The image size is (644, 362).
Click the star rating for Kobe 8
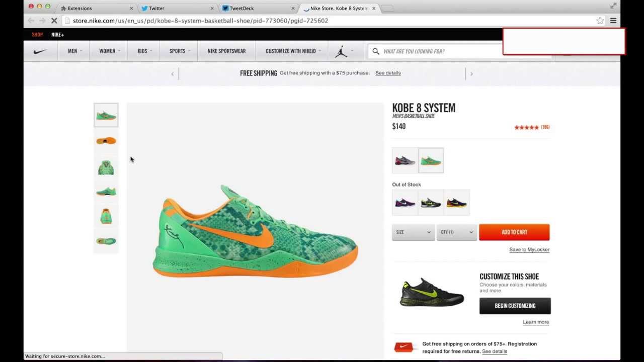526,127
